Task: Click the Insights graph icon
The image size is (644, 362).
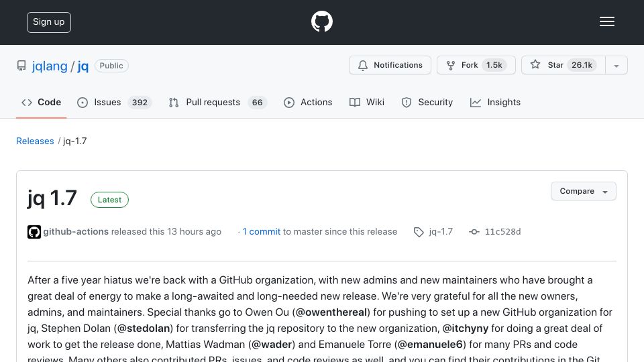Action: 475,103
